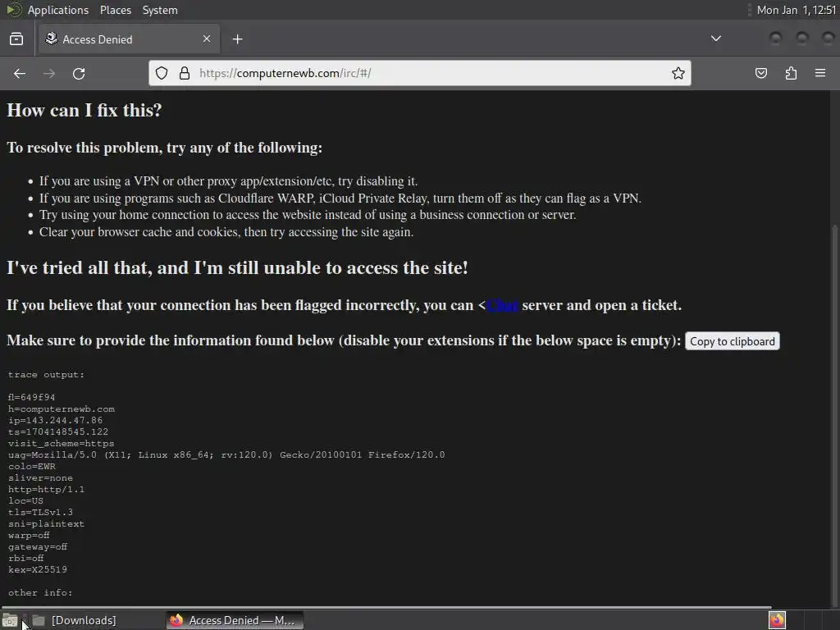Click the warp=off trace line
840x630 pixels.
tap(29, 536)
